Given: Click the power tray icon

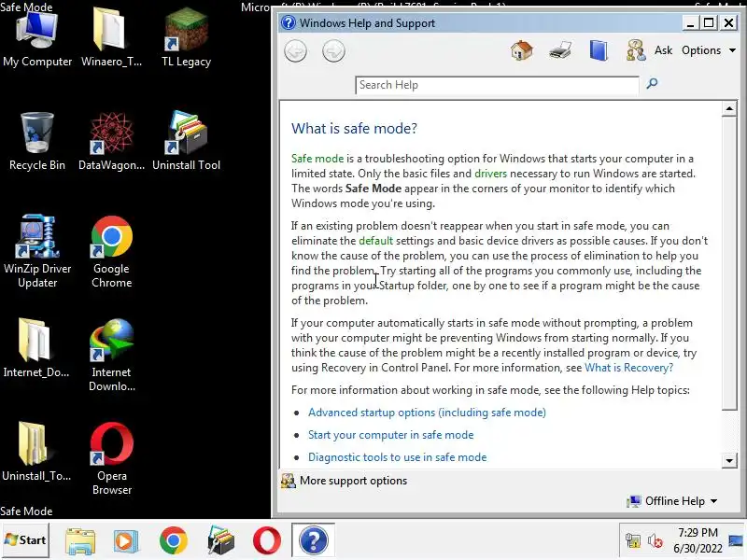Looking at the screenshot, I should (633, 541).
